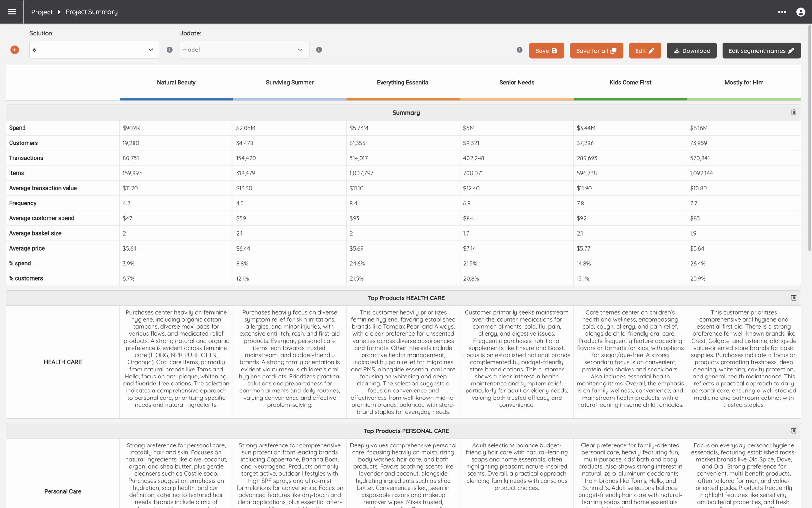
Task: Download the project summary
Action: (691, 50)
